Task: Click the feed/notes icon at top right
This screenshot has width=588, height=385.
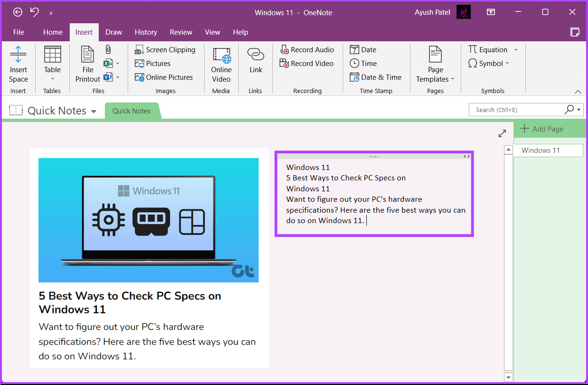Action: pyautogui.click(x=574, y=32)
